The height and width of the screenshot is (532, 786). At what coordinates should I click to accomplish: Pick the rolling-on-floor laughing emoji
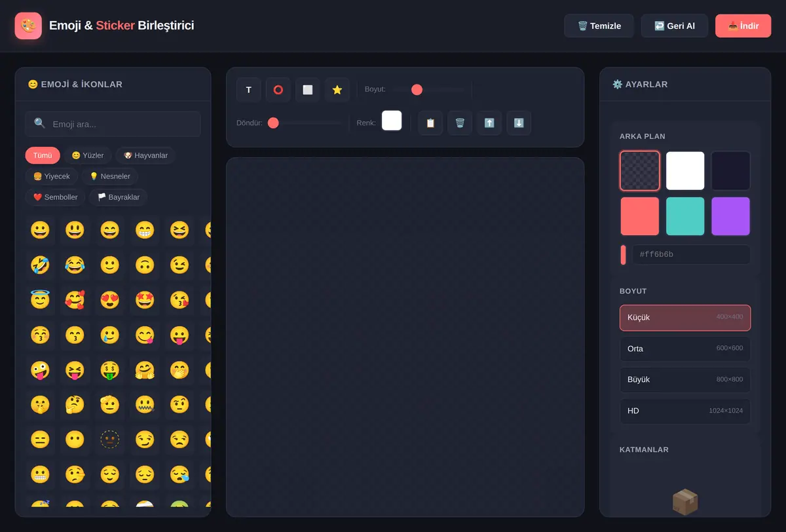(40, 265)
